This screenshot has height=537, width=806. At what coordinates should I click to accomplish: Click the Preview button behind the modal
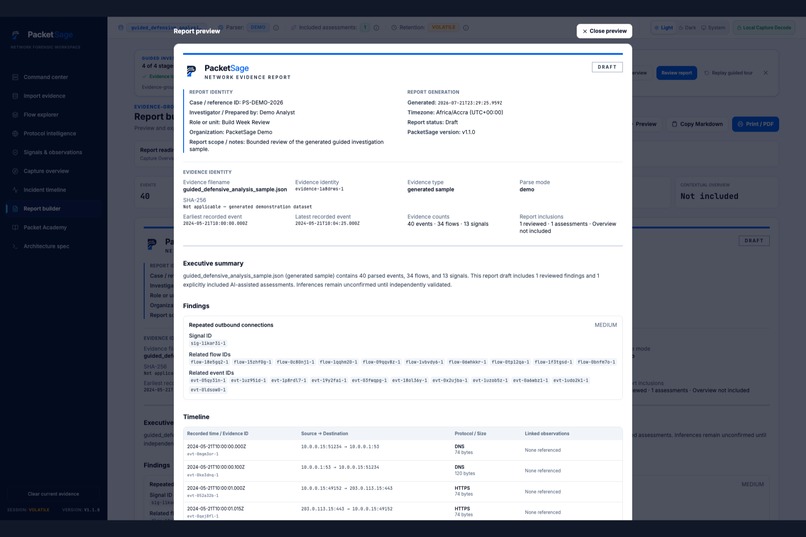644,124
